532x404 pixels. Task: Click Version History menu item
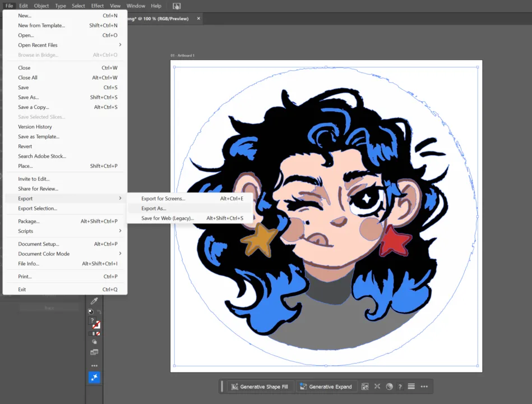65,127
